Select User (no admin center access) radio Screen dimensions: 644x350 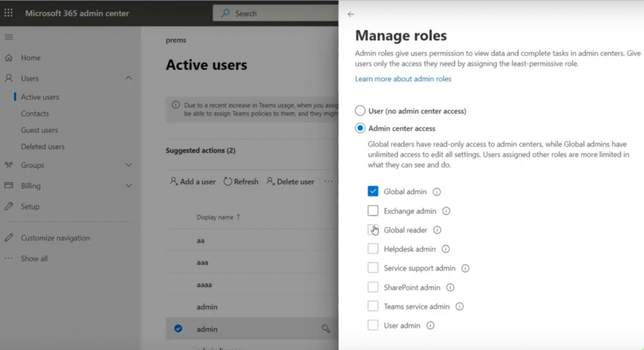[360, 111]
